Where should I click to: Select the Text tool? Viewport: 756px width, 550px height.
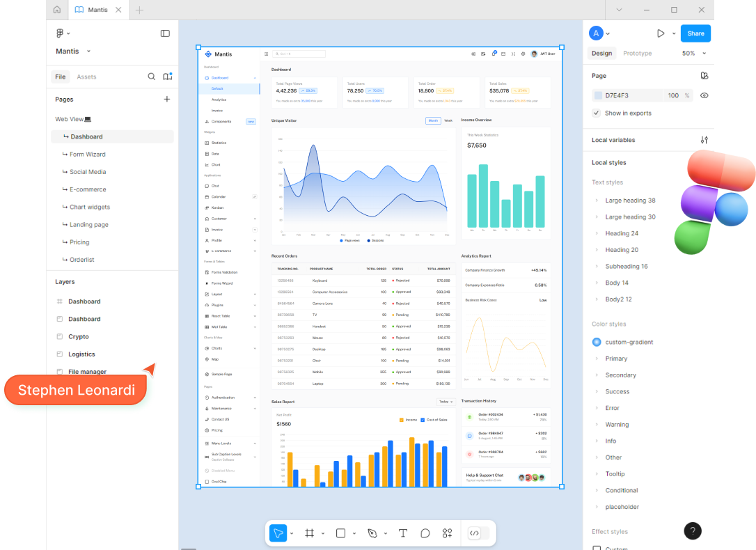[x=403, y=533]
